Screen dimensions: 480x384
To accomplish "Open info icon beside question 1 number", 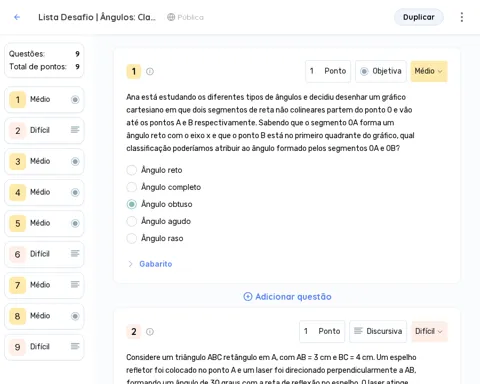I will tap(150, 71).
